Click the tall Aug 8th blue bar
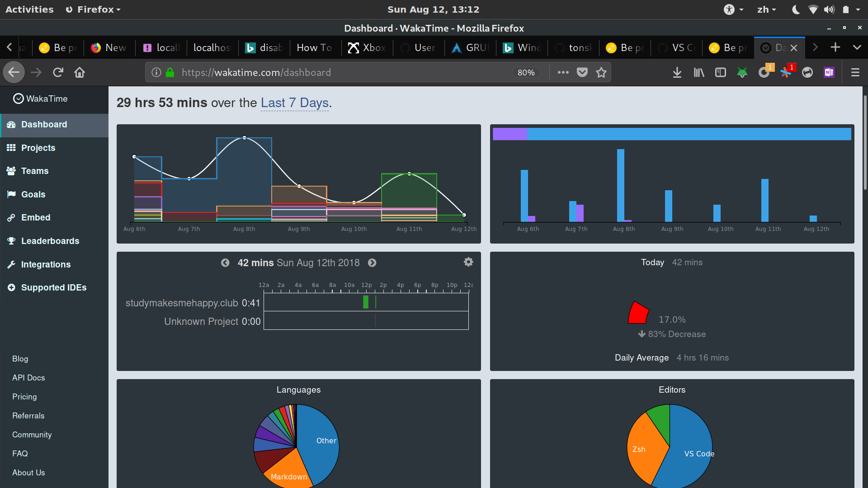Viewport: 868px width, 488px height. [620, 185]
